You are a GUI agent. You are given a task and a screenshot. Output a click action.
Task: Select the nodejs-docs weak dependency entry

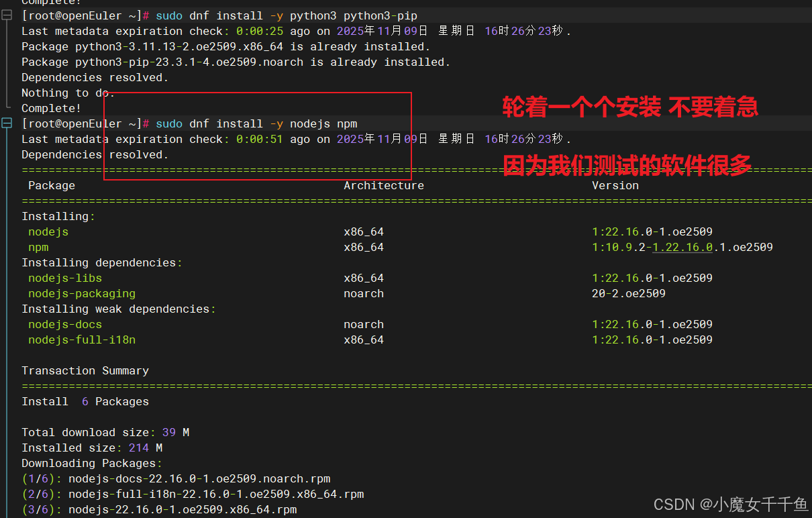point(64,324)
